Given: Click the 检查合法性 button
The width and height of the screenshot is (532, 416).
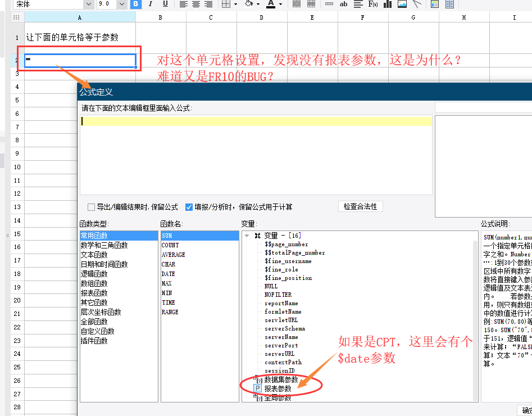Looking at the screenshot, I should coord(360,206).
